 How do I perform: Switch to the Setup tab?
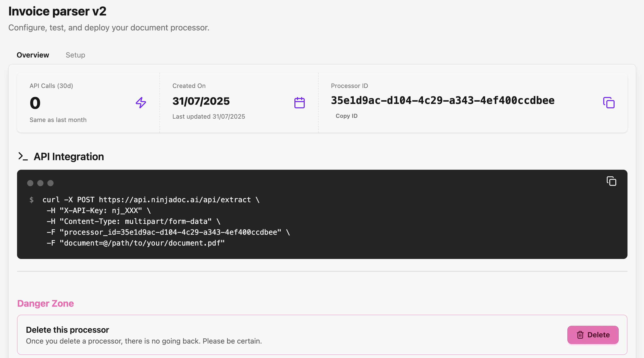75,55
